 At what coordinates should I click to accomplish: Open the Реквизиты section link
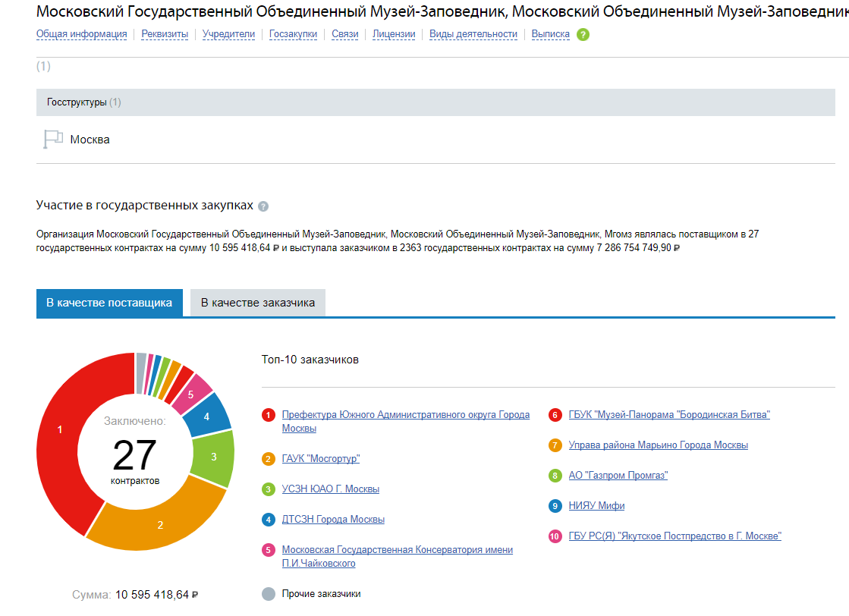(x=165, y=34)
